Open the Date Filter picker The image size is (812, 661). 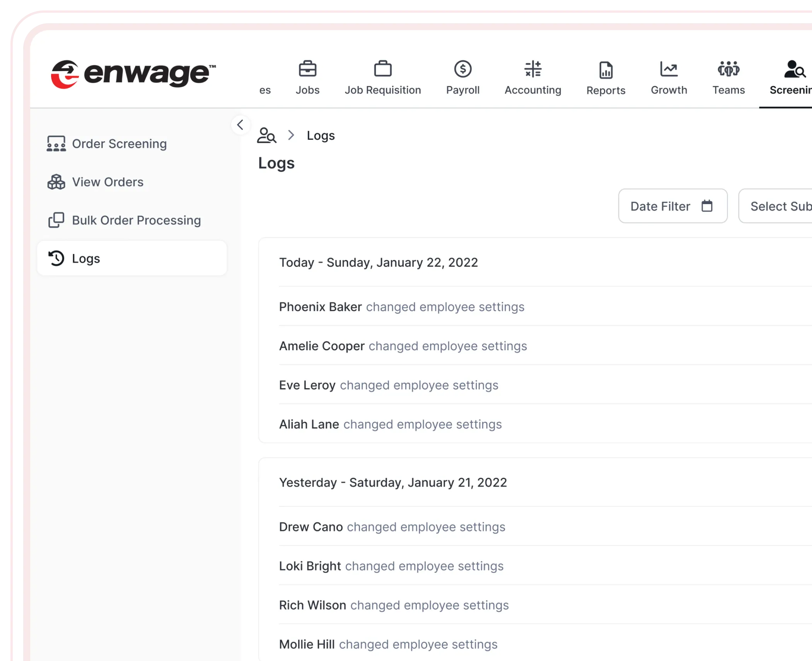pyautogui.click(x=672, y=206)
